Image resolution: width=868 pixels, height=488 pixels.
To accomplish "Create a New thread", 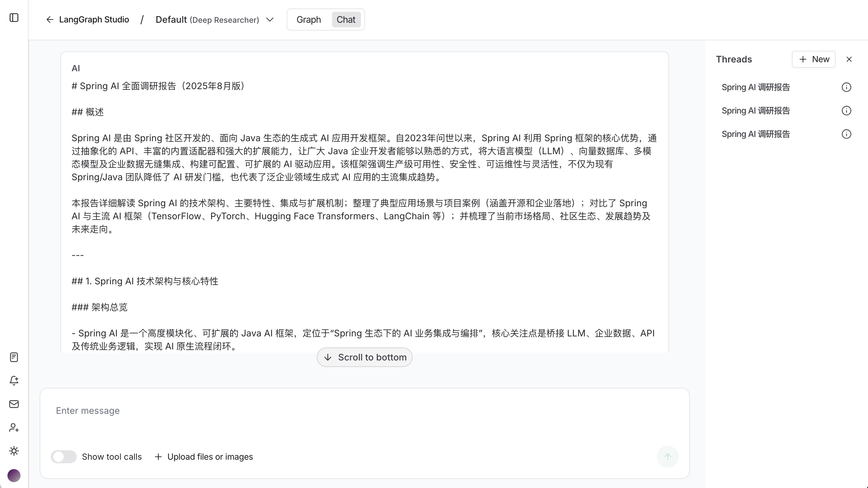I will point(813,59).
